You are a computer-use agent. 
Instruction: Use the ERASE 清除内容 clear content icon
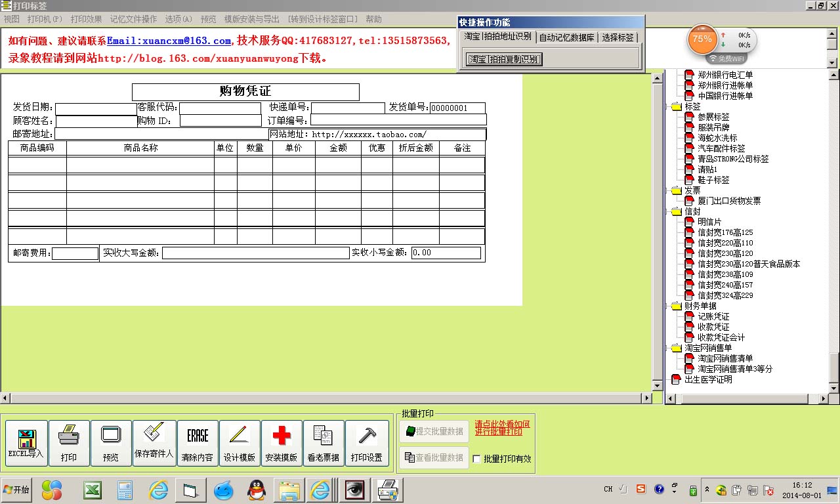197,442
